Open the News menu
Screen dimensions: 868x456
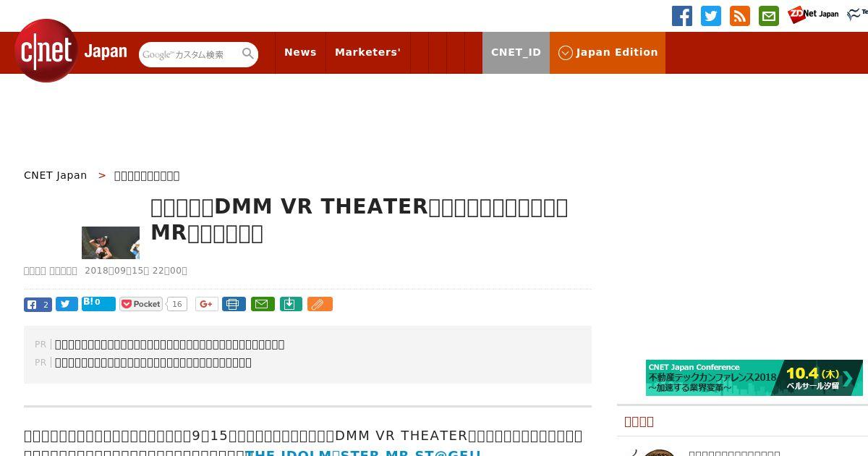point(300,52)
